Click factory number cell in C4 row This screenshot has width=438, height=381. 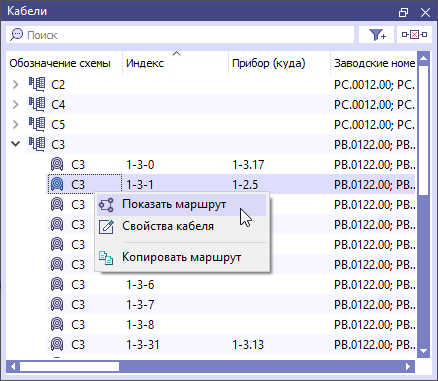click(x=374, y=104)
